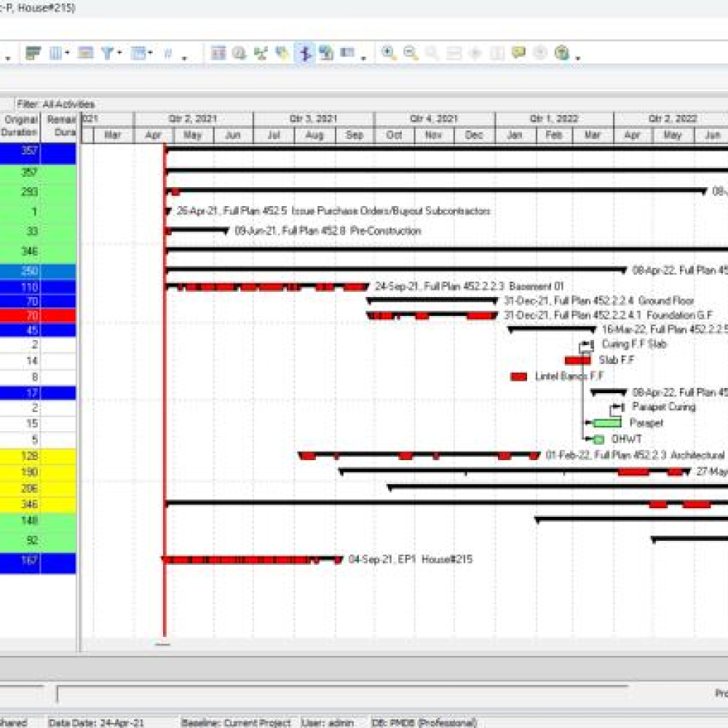The width and height of the screenshot is (728, 728).
Task: Click the Level Resources icon
Action: 261,53
